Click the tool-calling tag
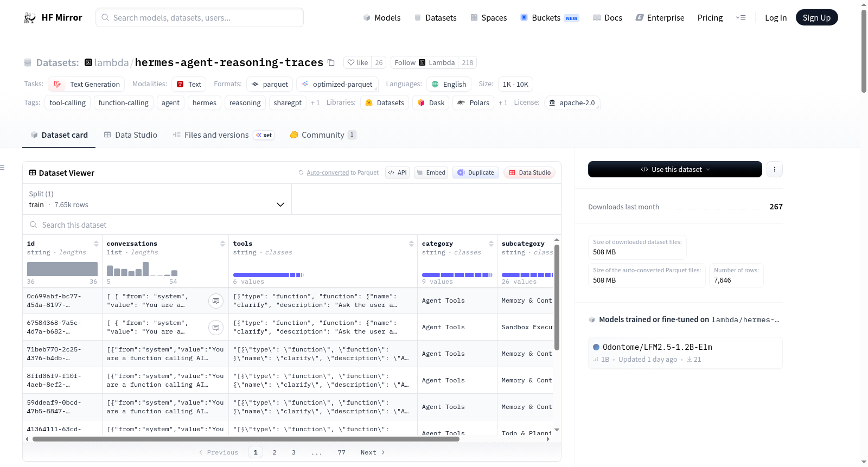Screen dimensions: 868x467 tap(68, 103)
